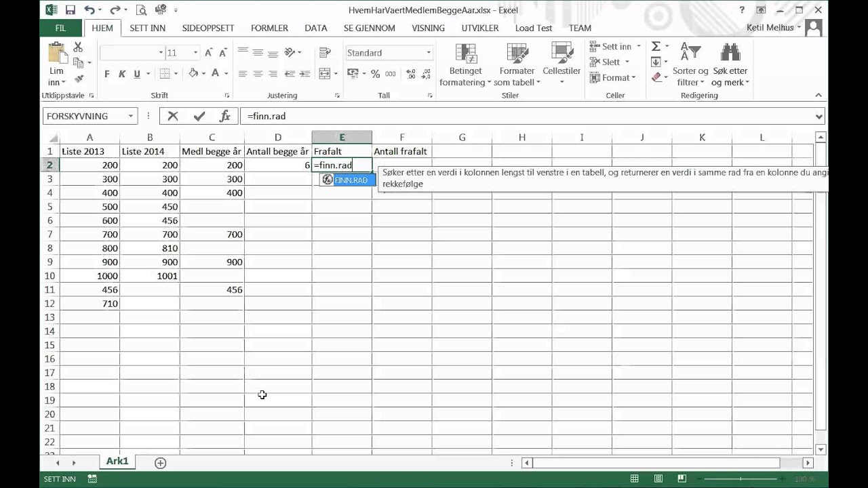Switch to SETT INN tab
The height and width of the screenshot is (488, 868).
pos(148,28)
